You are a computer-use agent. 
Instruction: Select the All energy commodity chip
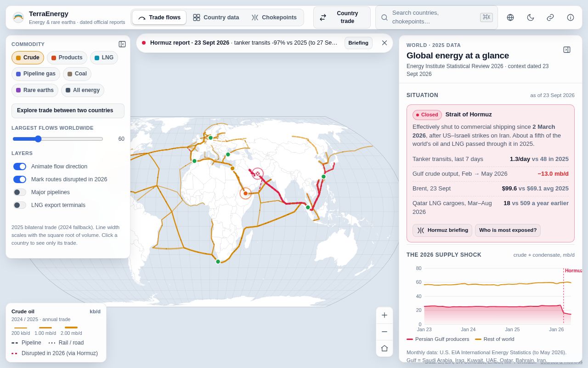click(83, 90)
